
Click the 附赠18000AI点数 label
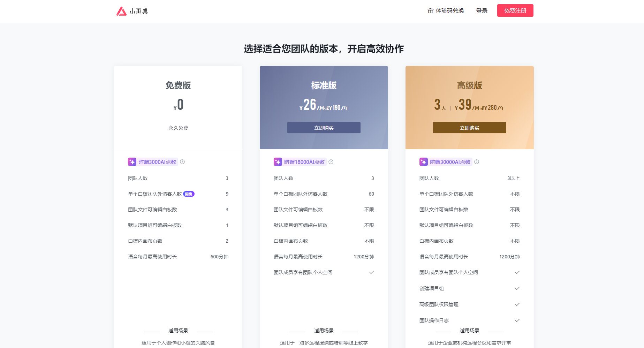[x=304, y=162]
